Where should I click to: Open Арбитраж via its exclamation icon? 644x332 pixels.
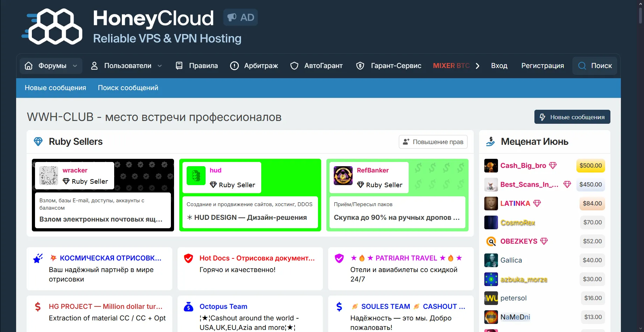coord(234,66)
